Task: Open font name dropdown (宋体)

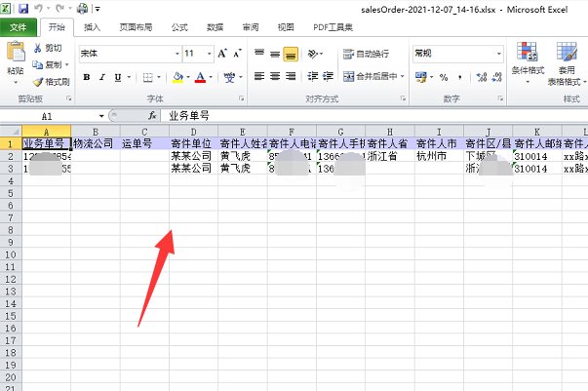Action: pyautogui.click(x=177, y=54)
